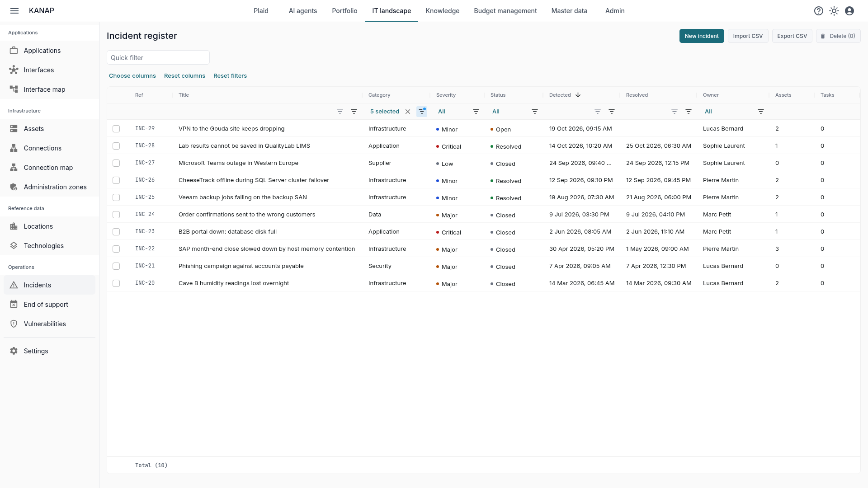Open the user account avatar menu

849,11
